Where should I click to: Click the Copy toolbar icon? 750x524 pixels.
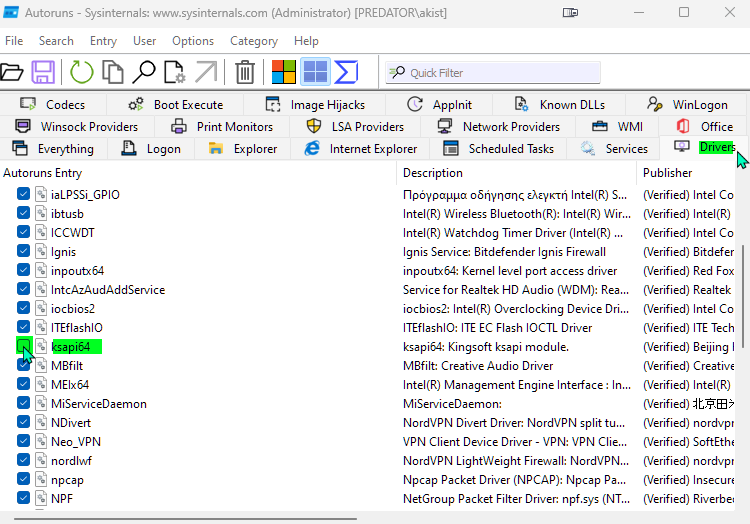tap(113, 72)
